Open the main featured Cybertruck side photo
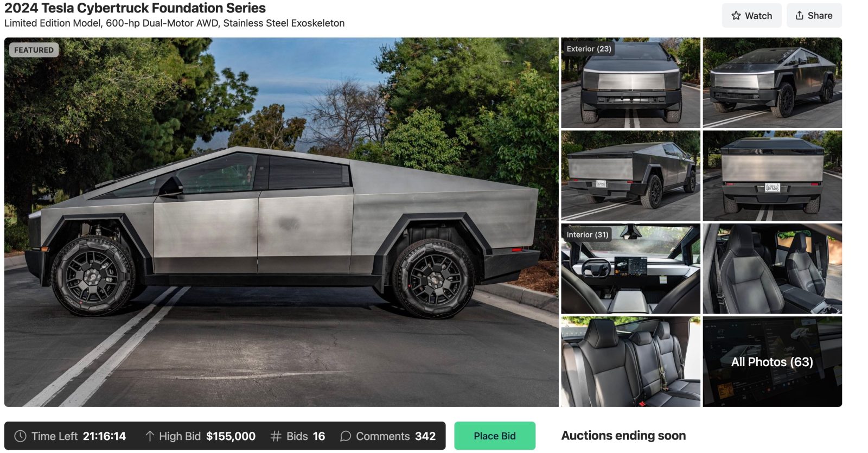The image size is (868, 453). 281,222
